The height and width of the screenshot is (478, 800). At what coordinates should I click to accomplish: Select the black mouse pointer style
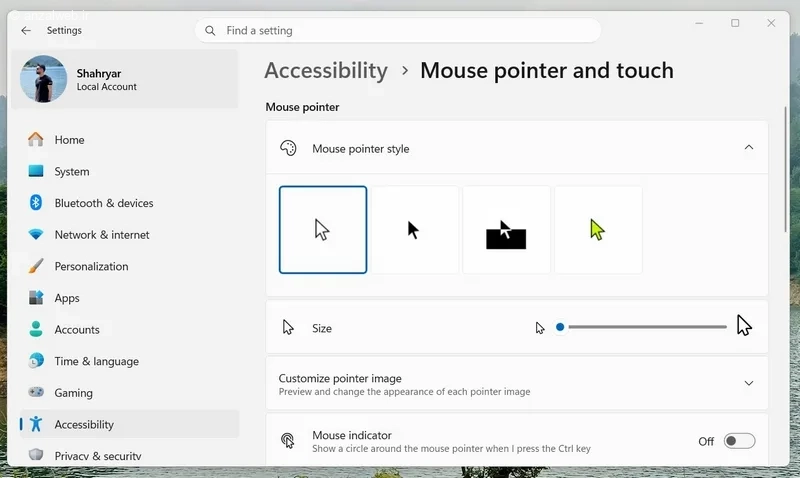coord(415,230)
